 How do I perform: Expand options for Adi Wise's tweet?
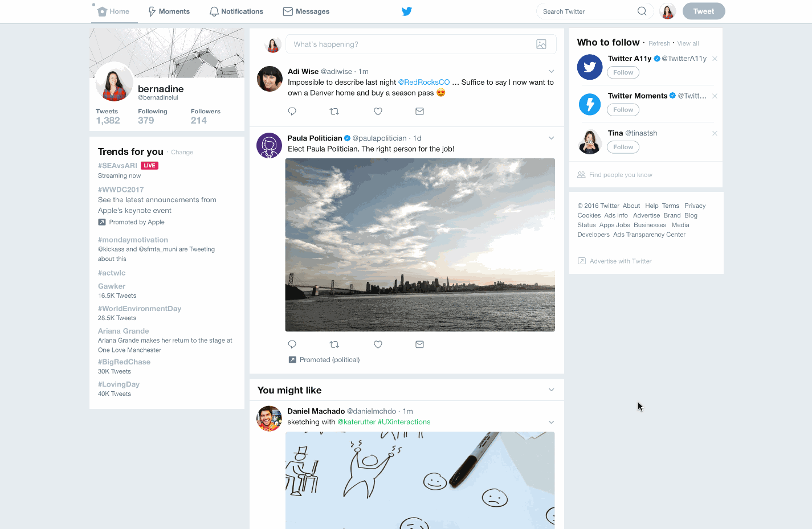point(551,72)
